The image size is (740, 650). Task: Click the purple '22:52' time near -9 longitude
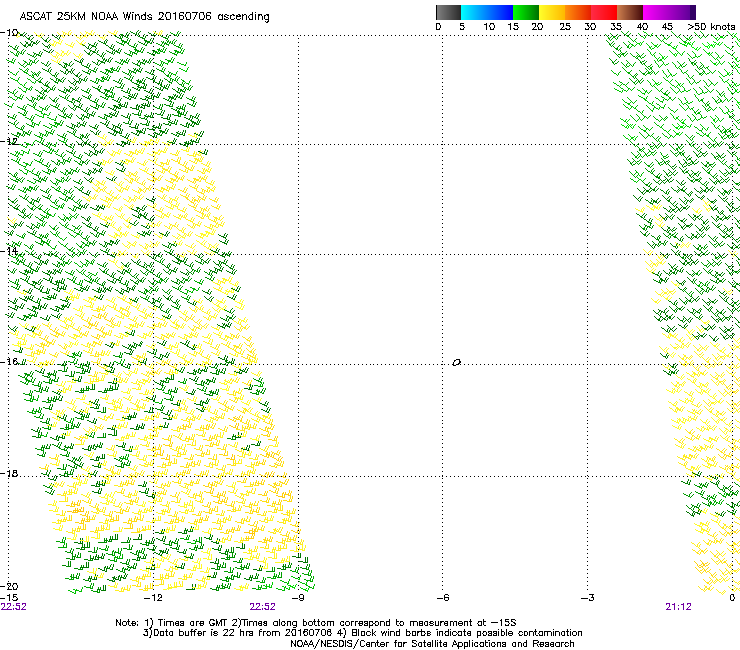click(x=262, y=607)
